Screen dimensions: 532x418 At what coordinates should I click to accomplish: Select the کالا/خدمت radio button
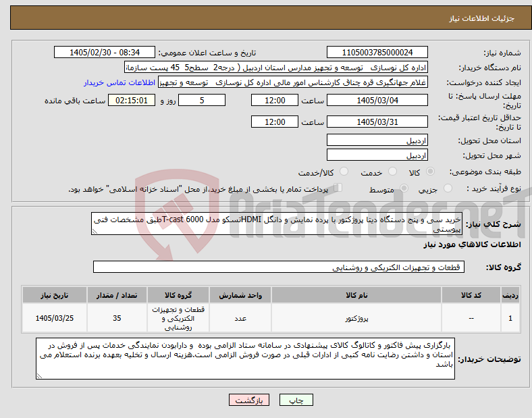[344, 172]
